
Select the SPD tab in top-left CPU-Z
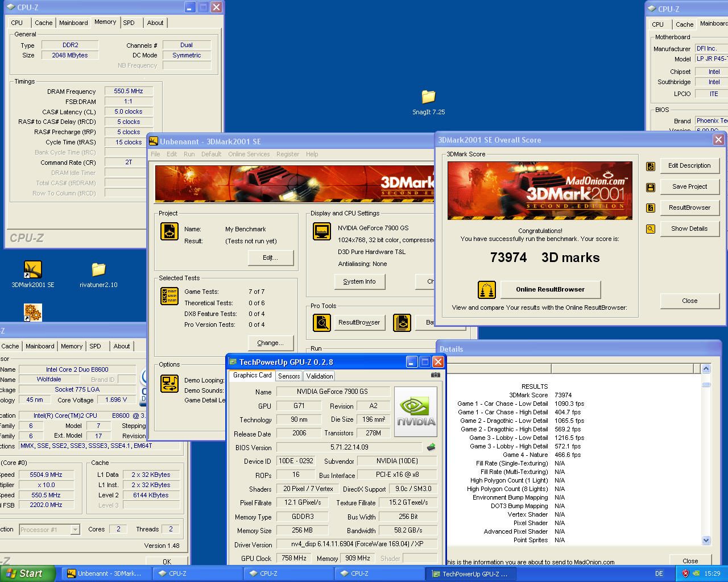pos(129,23)
